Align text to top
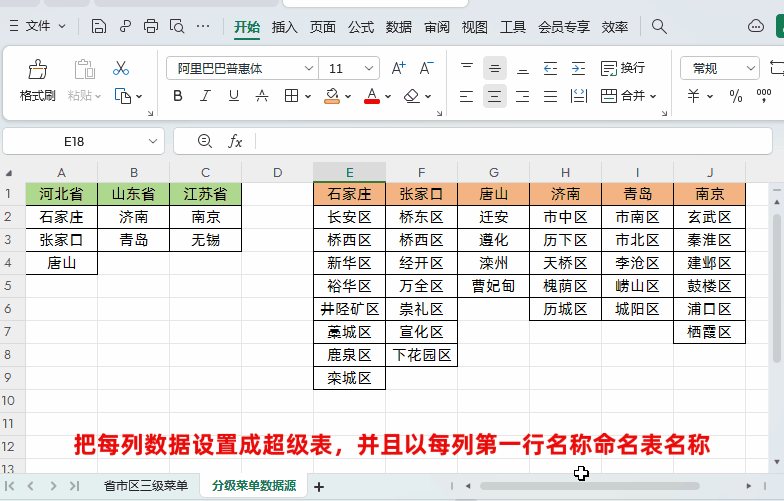Screen dimensions: 784x501 click(x=466, y=68)
